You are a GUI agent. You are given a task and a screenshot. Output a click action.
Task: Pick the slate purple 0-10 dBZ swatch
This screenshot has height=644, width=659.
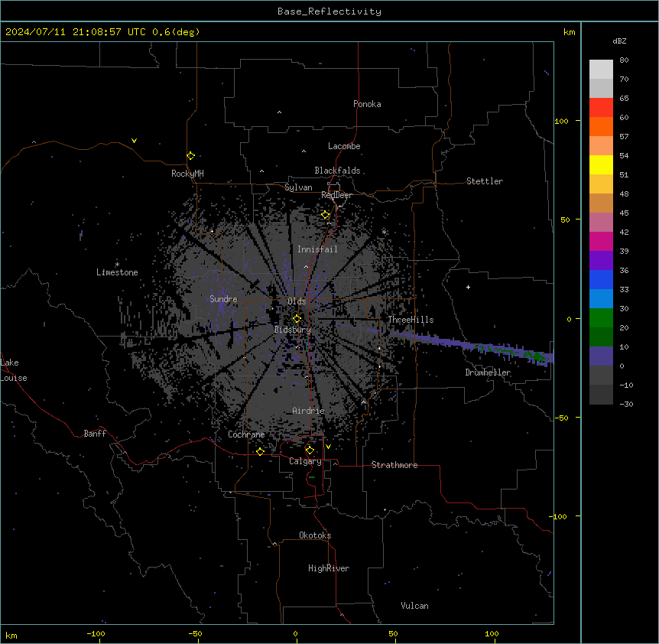[x=601, y=356]
